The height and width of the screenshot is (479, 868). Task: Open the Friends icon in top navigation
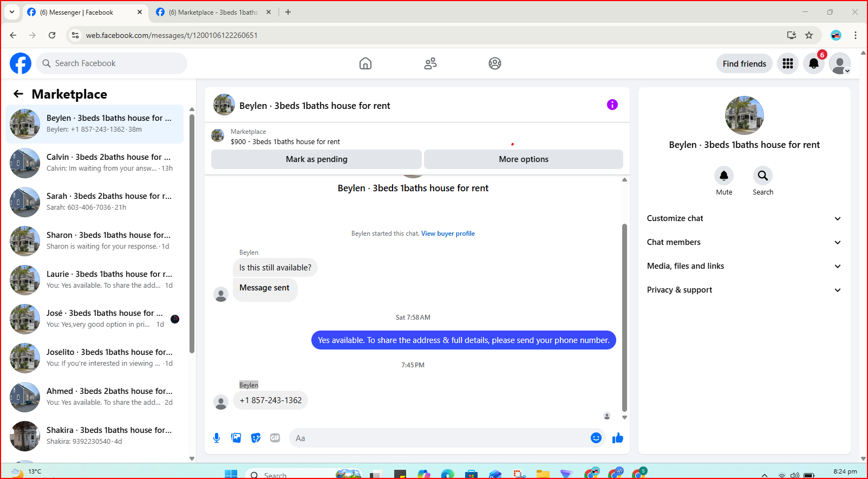click(x=430, y=63)
